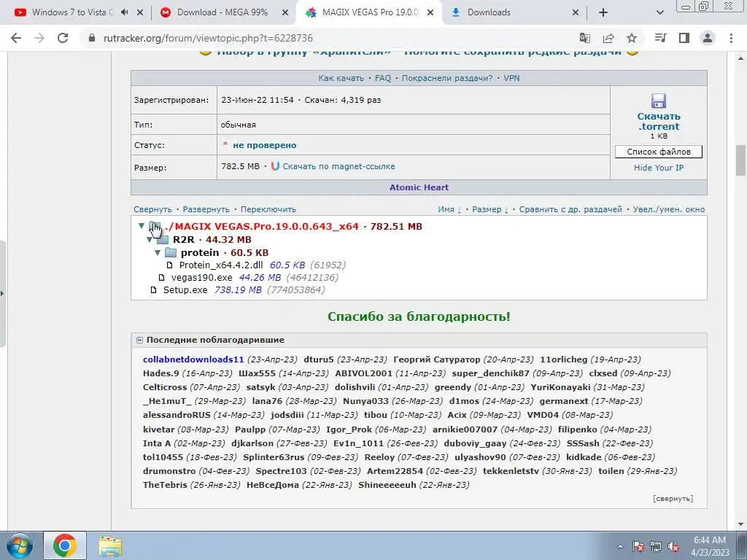This screenshot has height=560, width=747.
Task: Click the Переключить link
Action: tap(268, 209)
